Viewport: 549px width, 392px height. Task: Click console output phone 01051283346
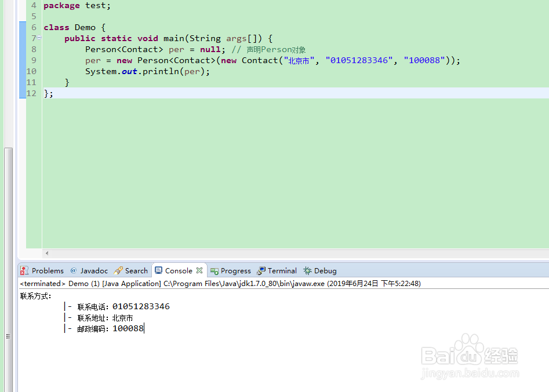point(141,307)
